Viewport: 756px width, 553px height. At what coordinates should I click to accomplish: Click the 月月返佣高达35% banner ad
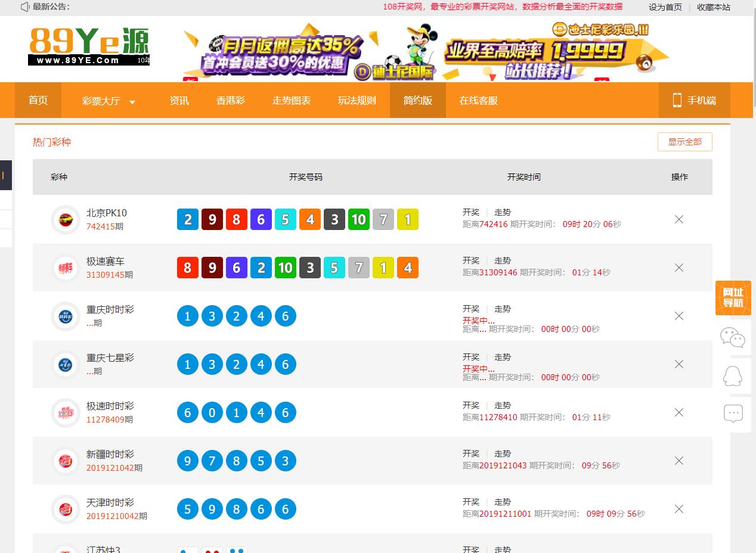coord(310,52)
